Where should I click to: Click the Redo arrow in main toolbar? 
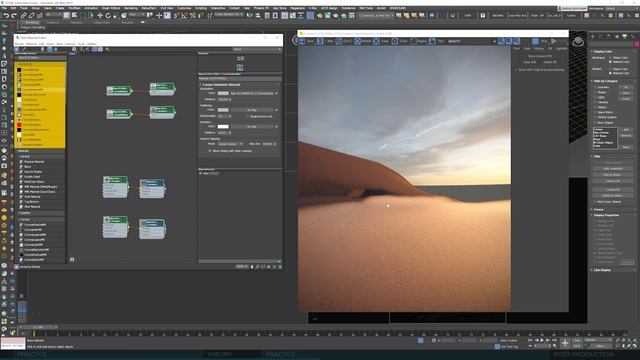coord(13,16)
